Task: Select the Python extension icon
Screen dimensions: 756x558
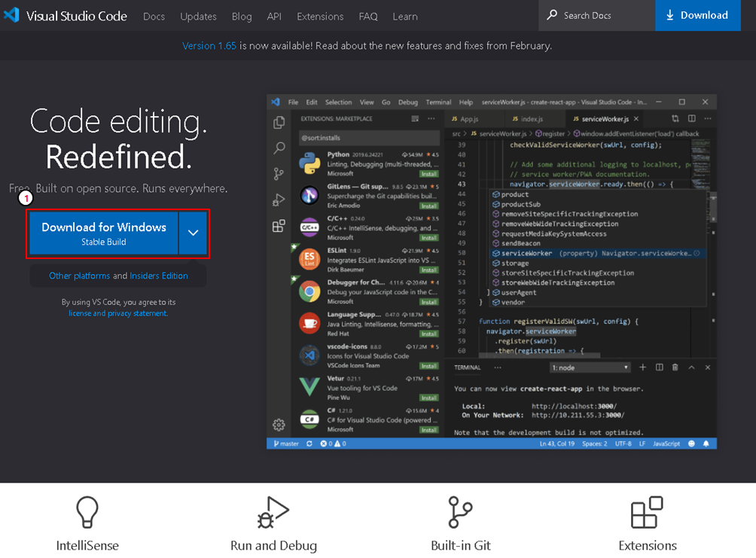Action: point(309,163)
